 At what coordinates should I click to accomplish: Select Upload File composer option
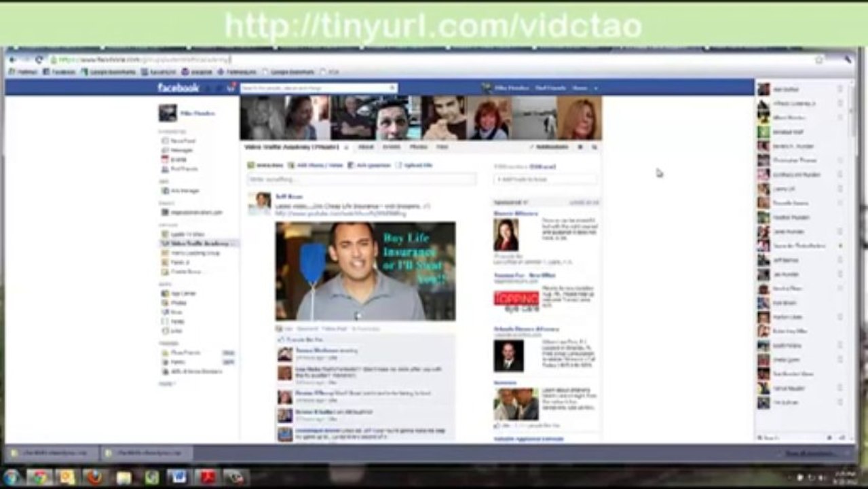pyautogui.click(x=414, y=165)
